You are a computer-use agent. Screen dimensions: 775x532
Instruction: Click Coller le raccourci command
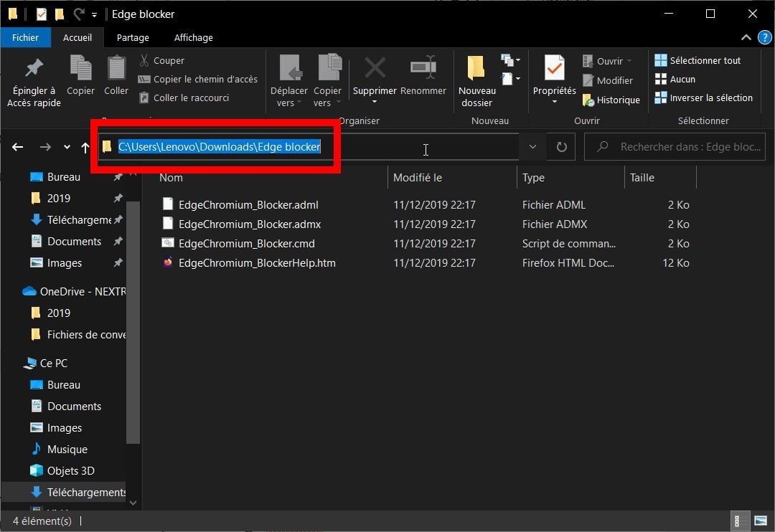(184, 98)
